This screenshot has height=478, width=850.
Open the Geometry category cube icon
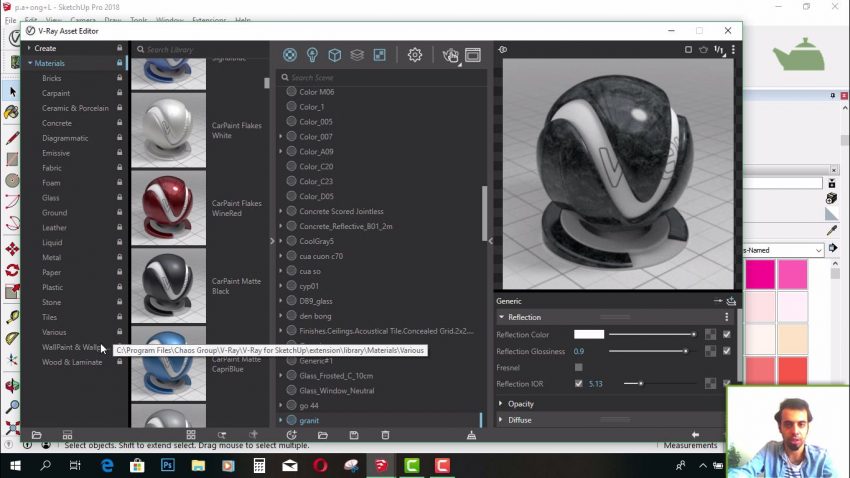coord(334,55)
